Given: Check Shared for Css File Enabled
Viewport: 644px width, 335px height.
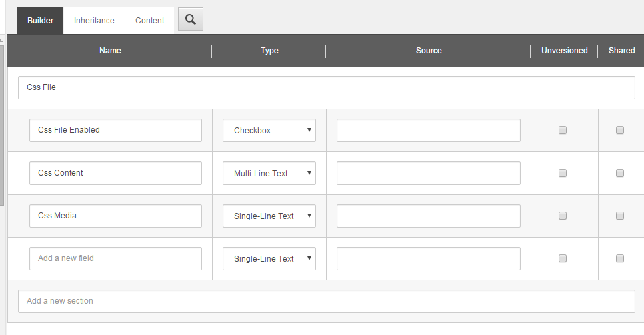Looking at the screenshot, I should 620,131.
